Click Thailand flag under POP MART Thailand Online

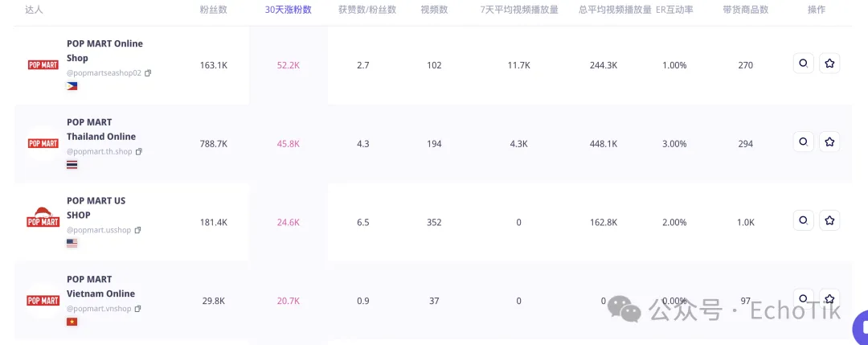[72, 165]
